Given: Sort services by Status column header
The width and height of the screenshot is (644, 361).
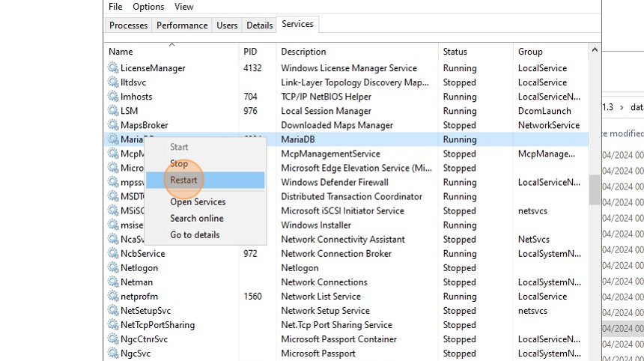Looking at the screenshot, I should pos(455,52).
